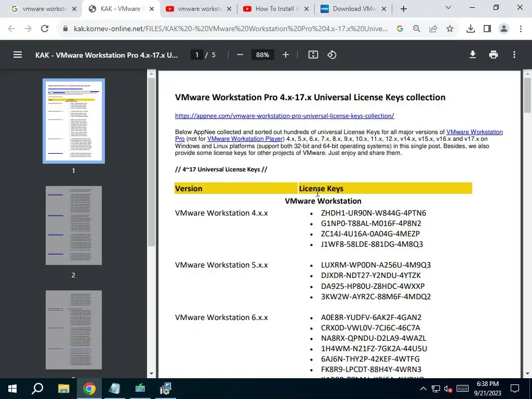Viewport: 532px width, 399px height.
Task: Click the thumbnail panel scrollbar
Action: [x=151, y=162]
